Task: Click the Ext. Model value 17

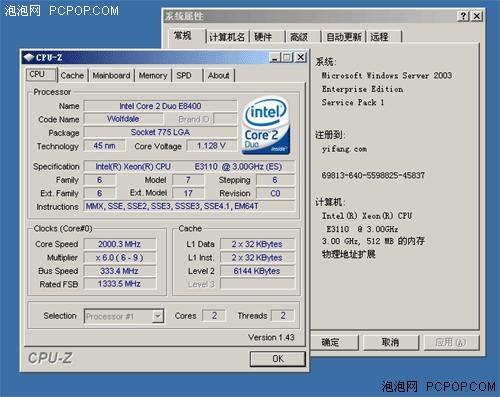Action: pos(188,193)
